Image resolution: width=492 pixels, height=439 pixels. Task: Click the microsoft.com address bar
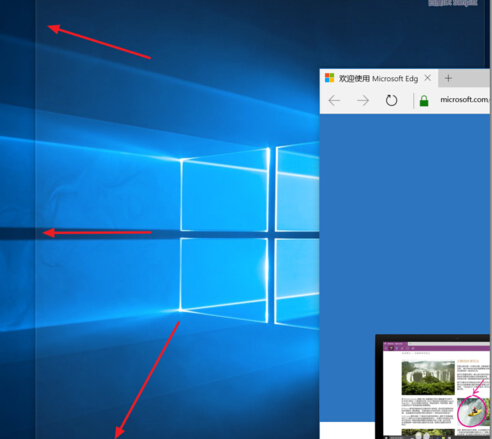point(464,99)
